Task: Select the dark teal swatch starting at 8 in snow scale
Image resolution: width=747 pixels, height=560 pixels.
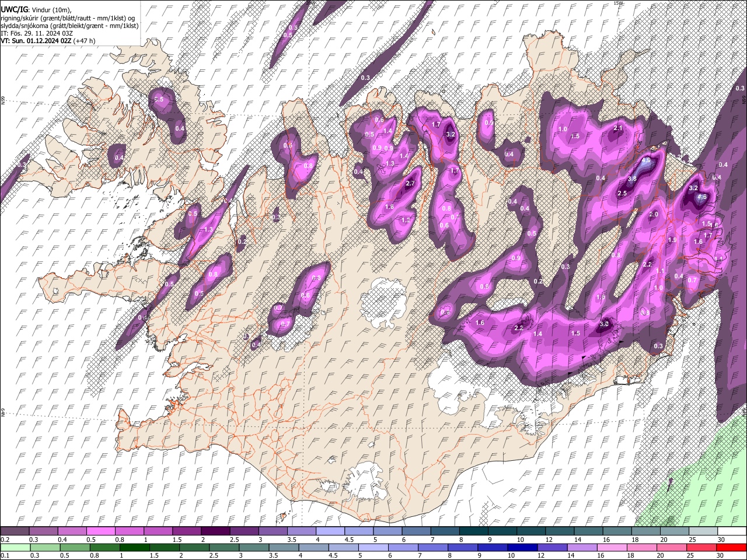Action: tap(474, 531)
